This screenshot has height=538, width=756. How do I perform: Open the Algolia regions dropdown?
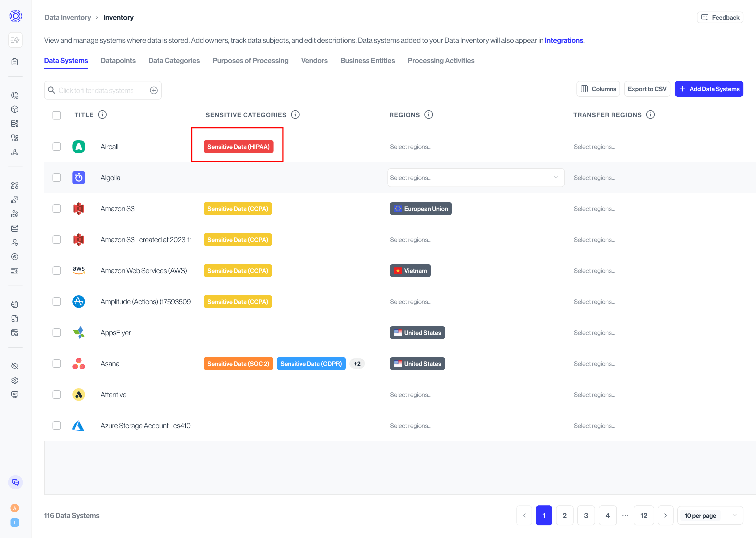(476, 178)
